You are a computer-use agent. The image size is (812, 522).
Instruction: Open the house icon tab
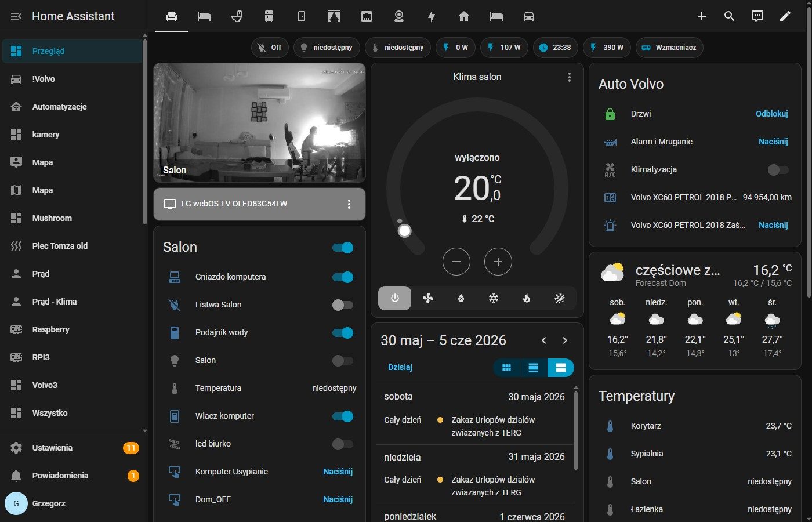coord(464,16)
